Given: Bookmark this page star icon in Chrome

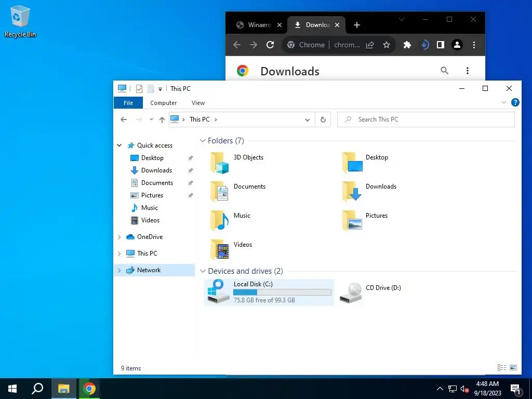Looking at the screenshot, I should pyautogui.click(x=387, y=45).
